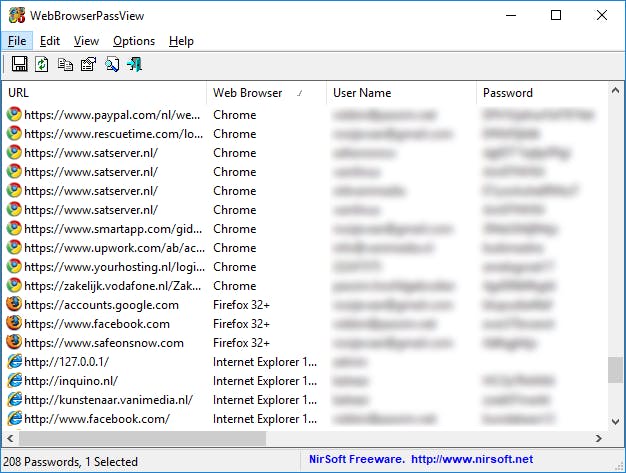The image size is (626, 473).
Task: Sort by the User Name column header
Action: 401,93
